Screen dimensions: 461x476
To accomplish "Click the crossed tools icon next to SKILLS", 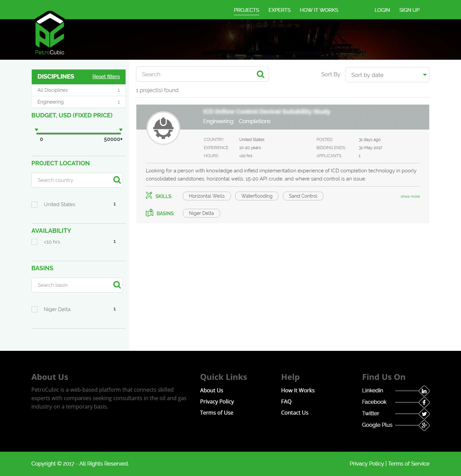I will 148,195.
